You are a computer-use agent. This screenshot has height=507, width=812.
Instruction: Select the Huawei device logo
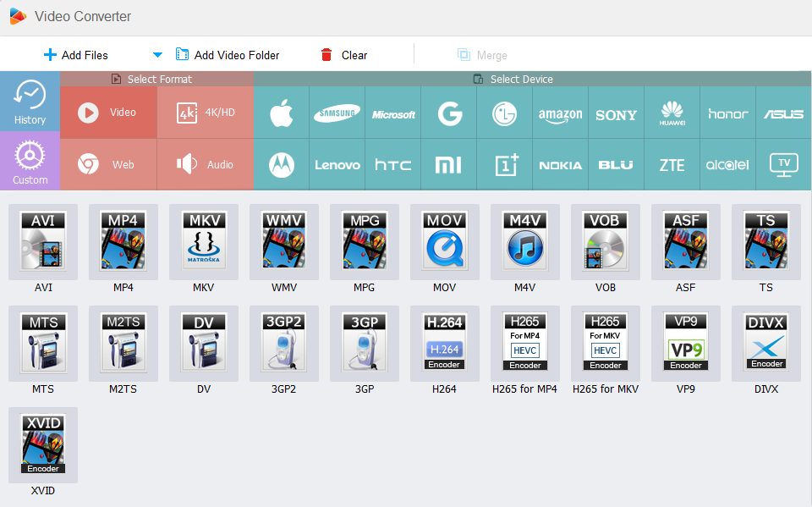(x=672, y=113)
